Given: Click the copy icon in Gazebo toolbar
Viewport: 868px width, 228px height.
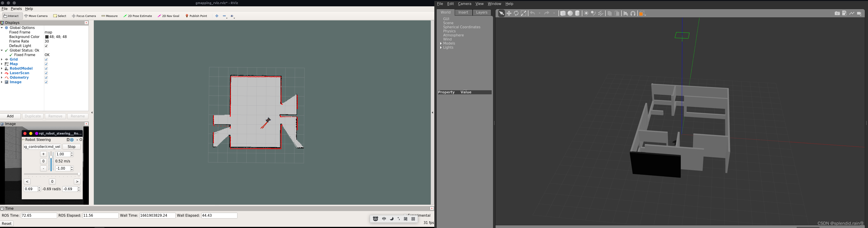Looking at the screenshot, I should coord(609,13).
